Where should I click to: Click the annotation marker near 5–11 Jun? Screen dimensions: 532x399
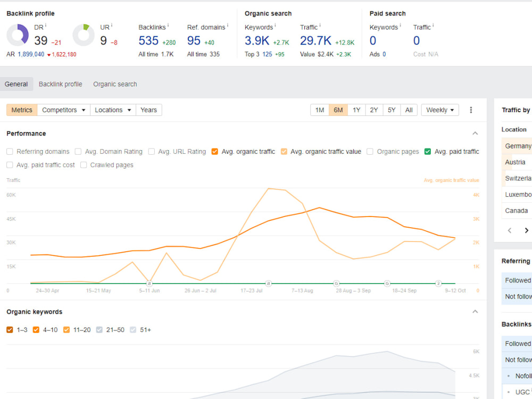click(x=149, y=284)
